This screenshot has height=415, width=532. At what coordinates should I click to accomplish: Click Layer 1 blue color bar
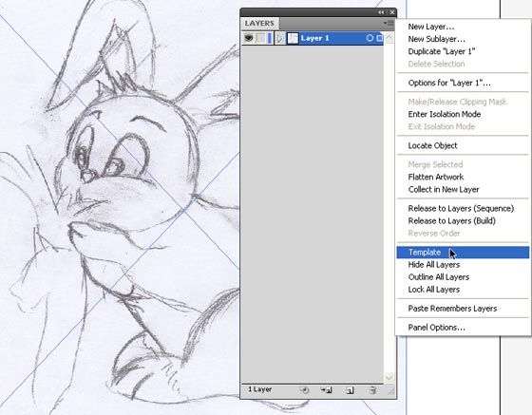point(270,38)
